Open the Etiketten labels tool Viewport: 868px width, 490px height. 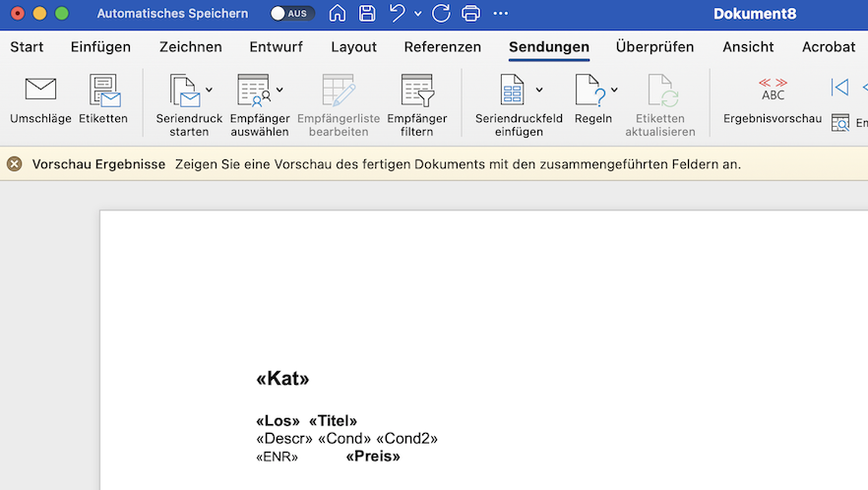click(103, 90)
